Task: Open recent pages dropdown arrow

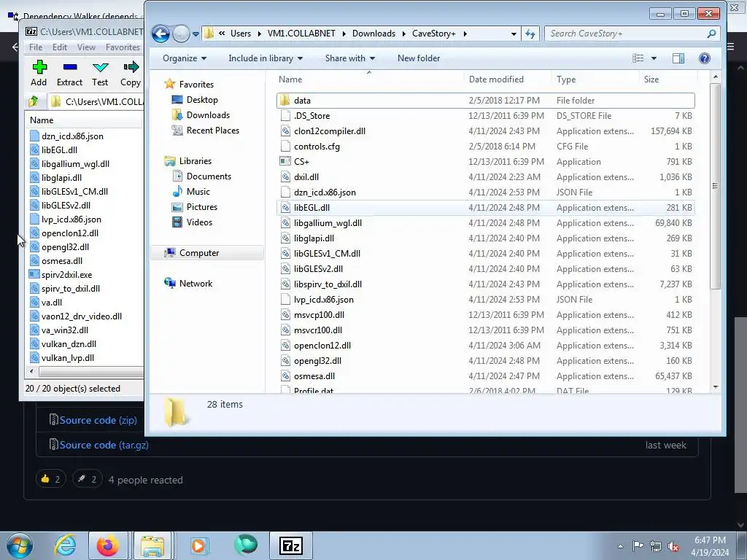Action: pyautogui.click(x=196, y=34)
